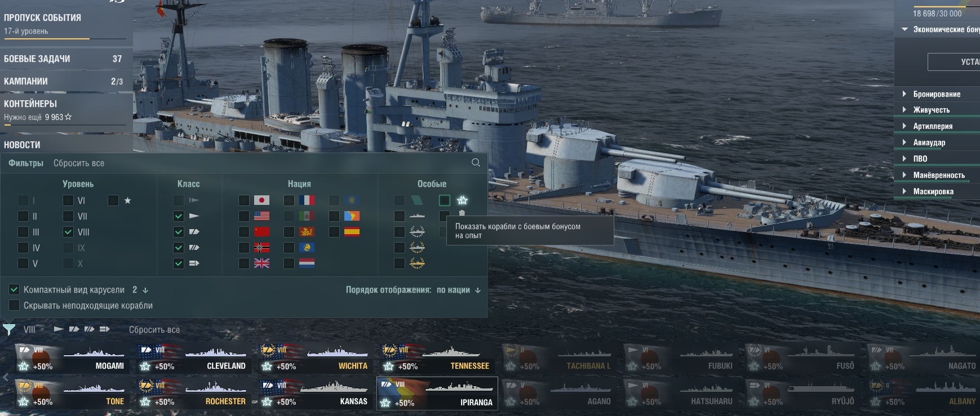Viewport: 980px width, 416px height.
Task: Open the Боевые задачи menu
Action: pos(66,59)
